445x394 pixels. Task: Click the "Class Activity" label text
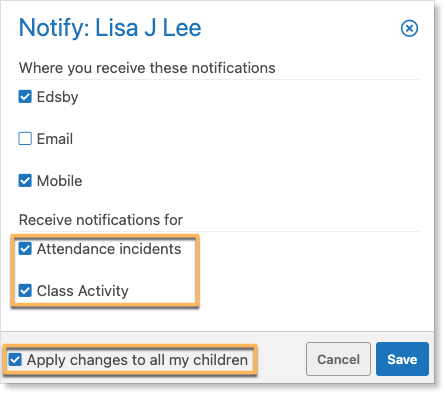point(82,291)
